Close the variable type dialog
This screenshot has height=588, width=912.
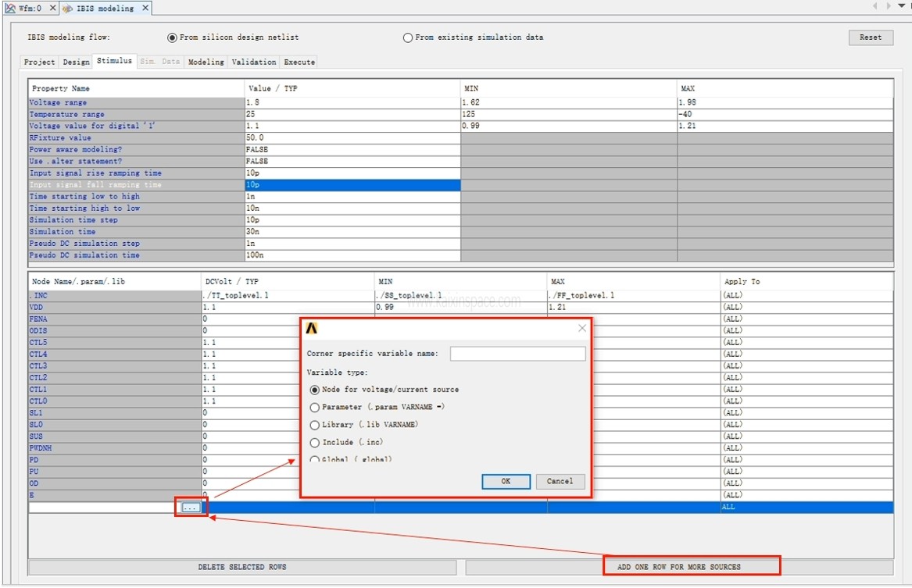(581, 329)
